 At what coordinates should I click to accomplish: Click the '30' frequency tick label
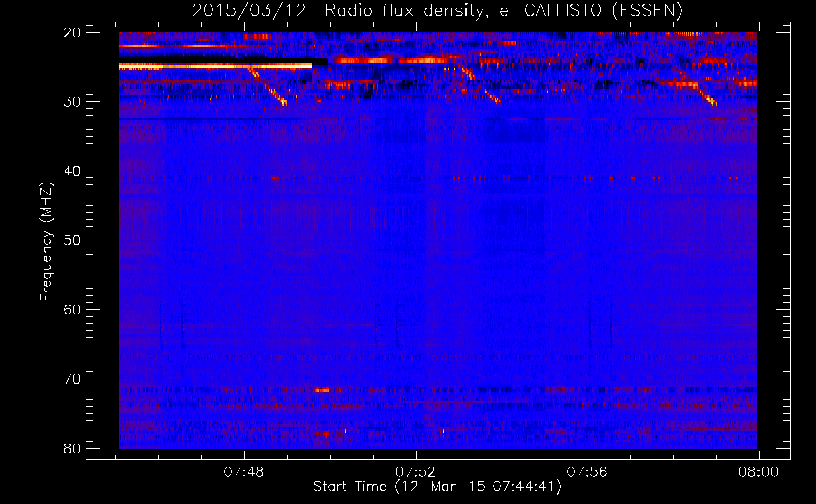72,102
